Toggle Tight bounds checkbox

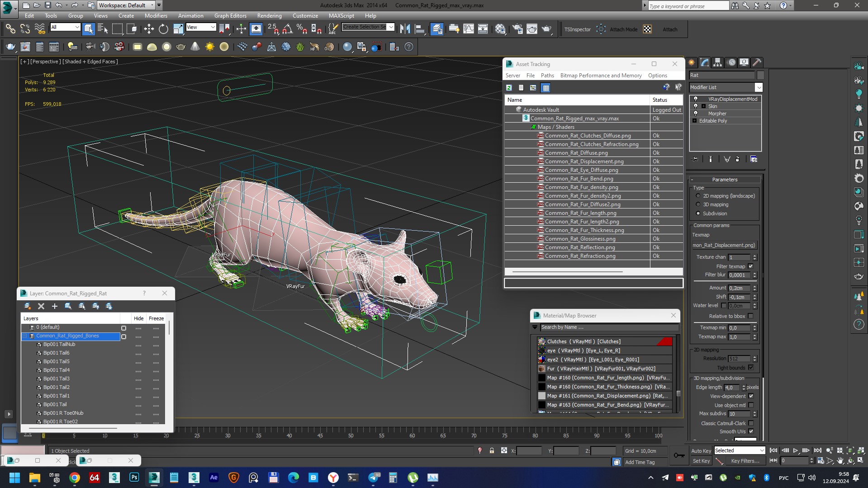pos(751,368)
